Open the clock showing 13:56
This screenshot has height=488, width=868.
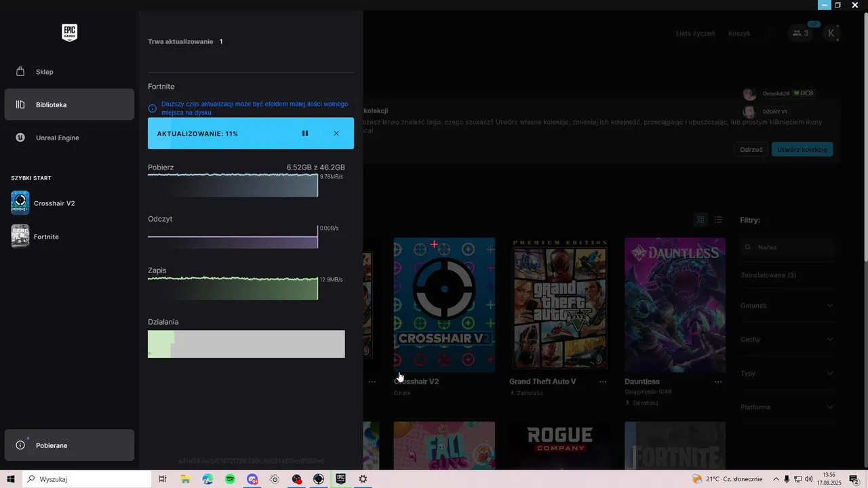click(x=829, y=479)
